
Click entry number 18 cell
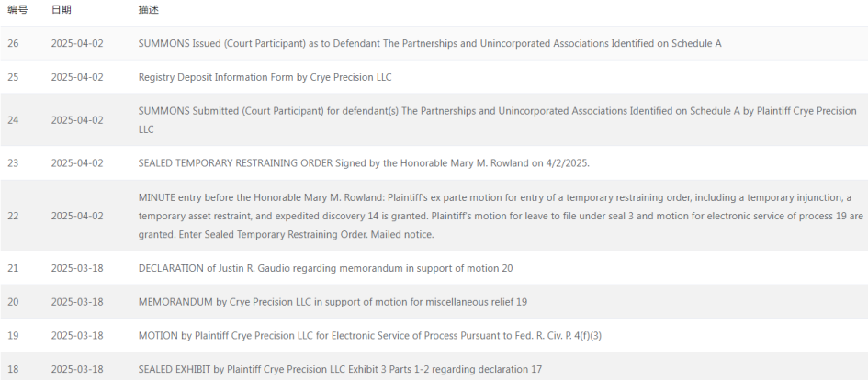13,369
